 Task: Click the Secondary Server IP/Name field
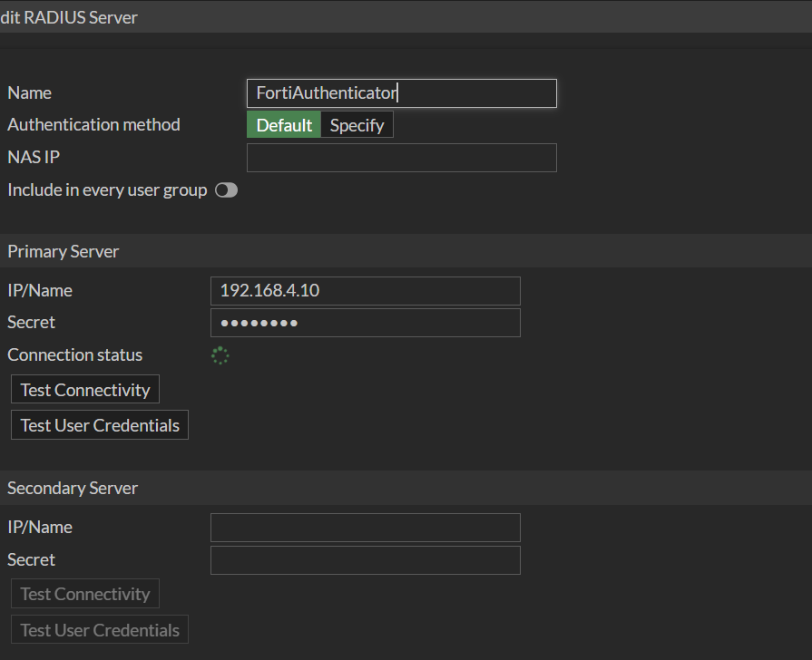coord(365,527)
